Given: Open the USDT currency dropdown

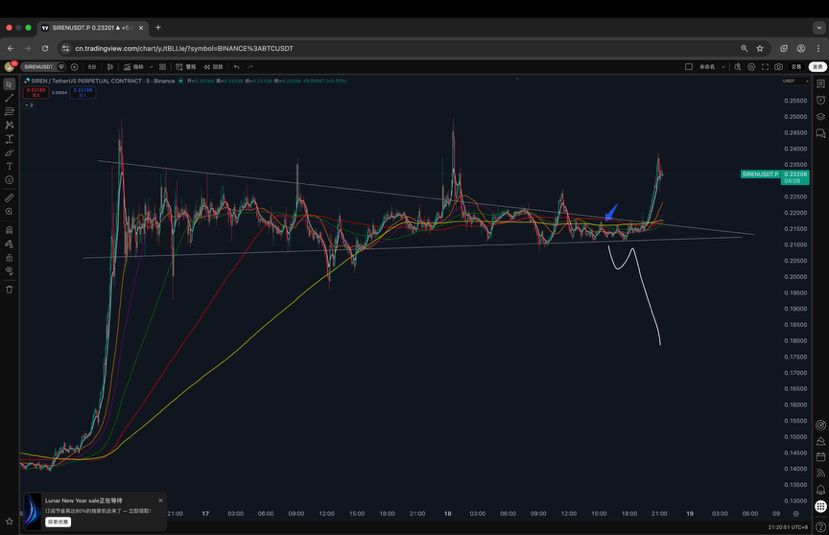Looking at the screenshot, I should coord(795,81).
